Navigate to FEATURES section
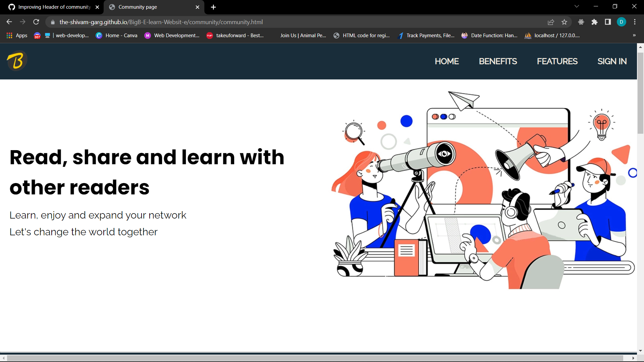Viewport: 644px width, 362px height. pos(557,61)
